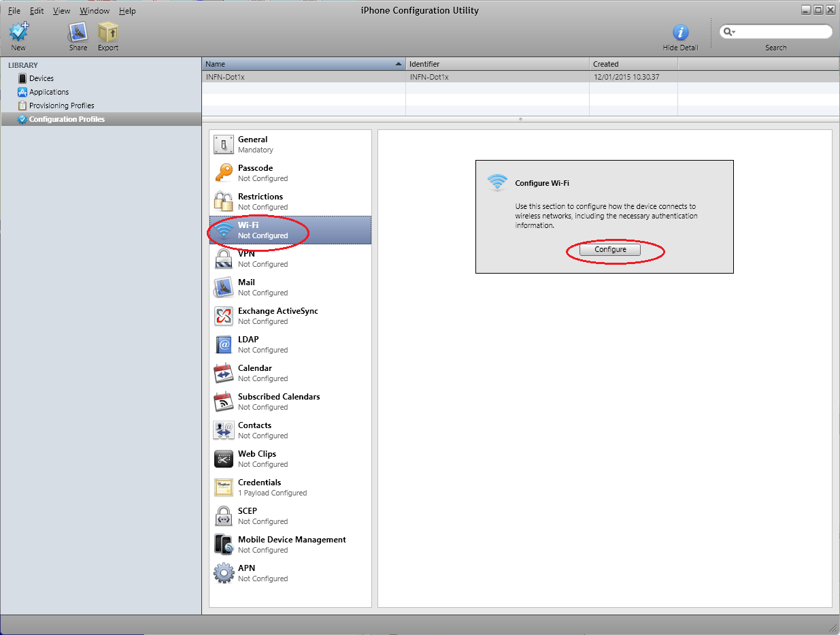Click the Wi-Fi icon in Configure panel

(498, 182)
